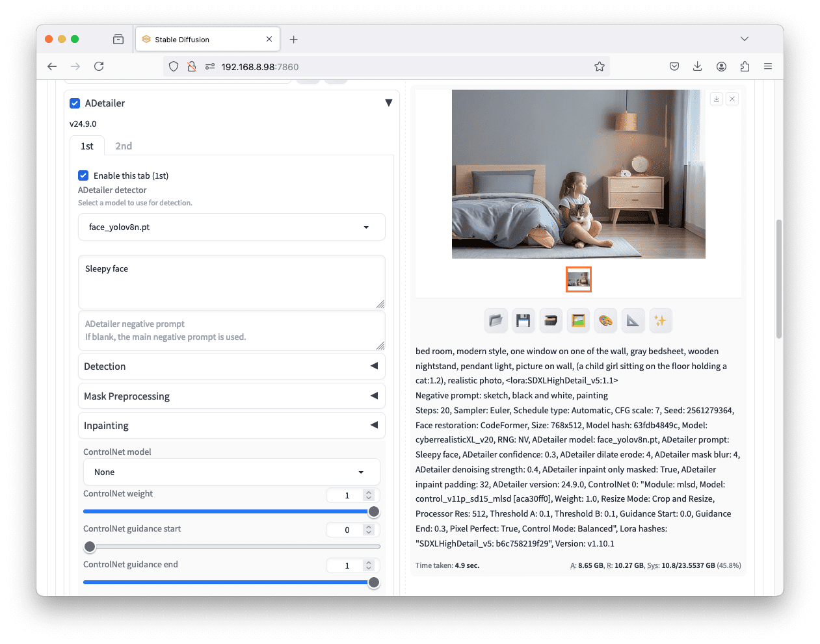The width and height of the screenshot is (820, 644).
Task: Uncheck Enable this tab (1st)
Action: click(x=83, y=175)
